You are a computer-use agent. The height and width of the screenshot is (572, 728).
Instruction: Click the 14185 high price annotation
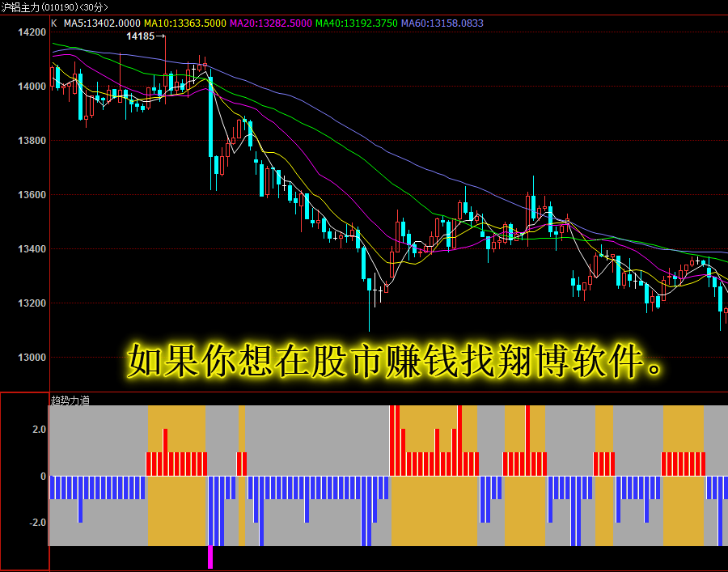146,36
